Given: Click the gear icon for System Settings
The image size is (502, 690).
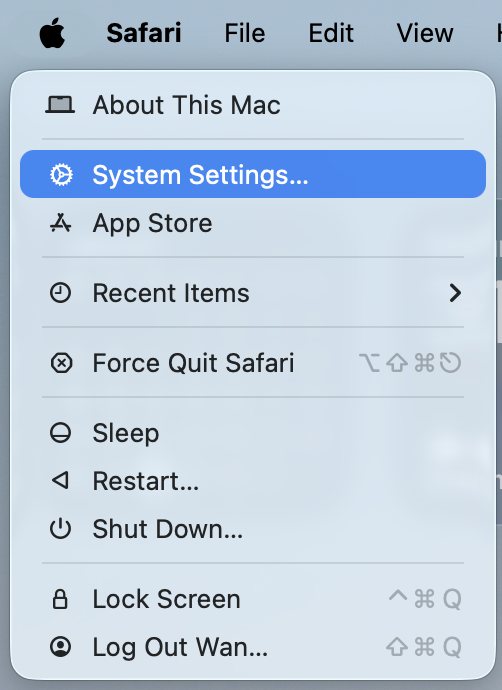Looking at the screenshot, I should (x=61, y=175).
